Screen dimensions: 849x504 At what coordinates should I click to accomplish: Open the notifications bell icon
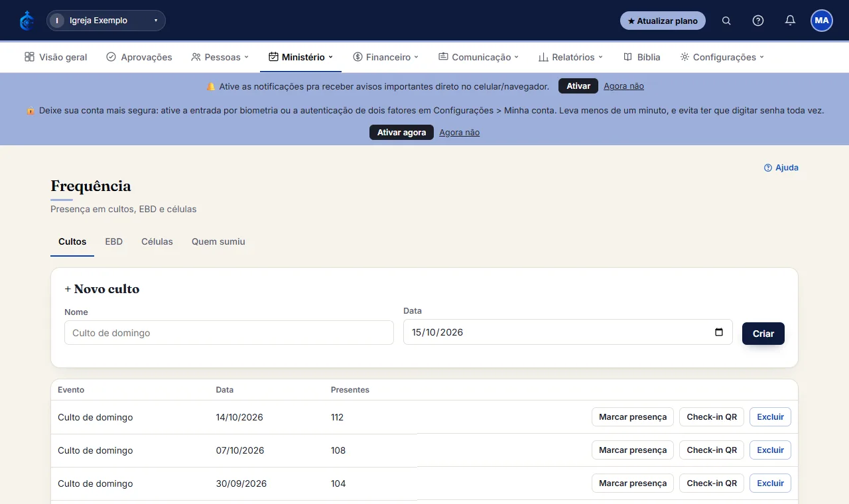[x=790, y=21]
